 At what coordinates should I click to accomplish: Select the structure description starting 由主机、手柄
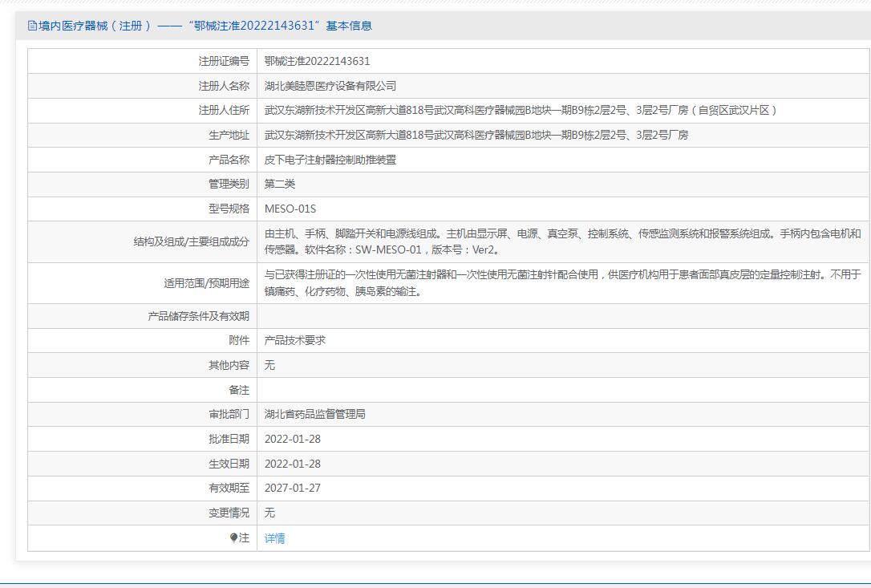coord(563,241)
